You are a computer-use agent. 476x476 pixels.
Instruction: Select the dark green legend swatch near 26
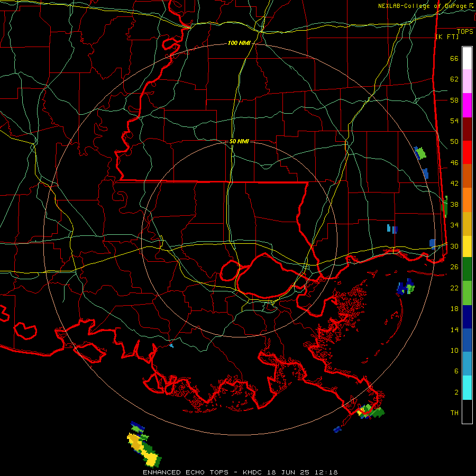(x=467, y=269)
